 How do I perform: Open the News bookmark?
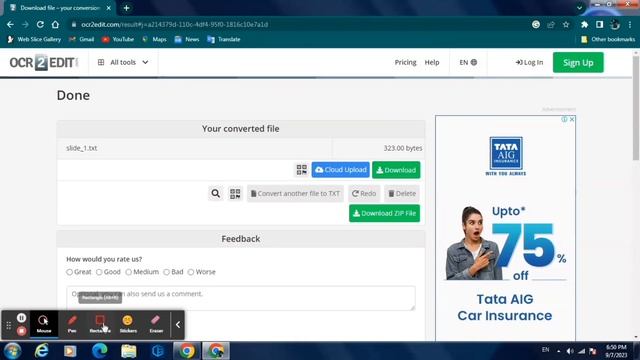(187, 39)
